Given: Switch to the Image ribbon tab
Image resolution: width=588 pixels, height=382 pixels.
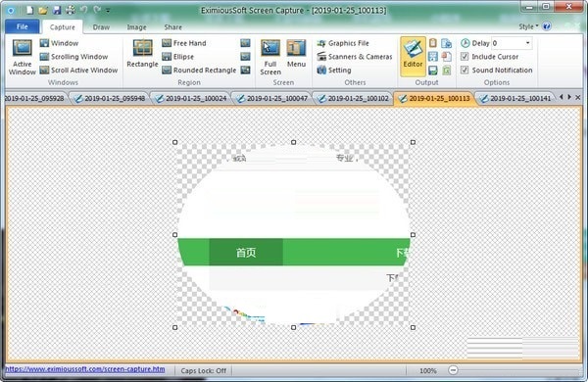Looking at the screenshot, I should click(136, 27).
